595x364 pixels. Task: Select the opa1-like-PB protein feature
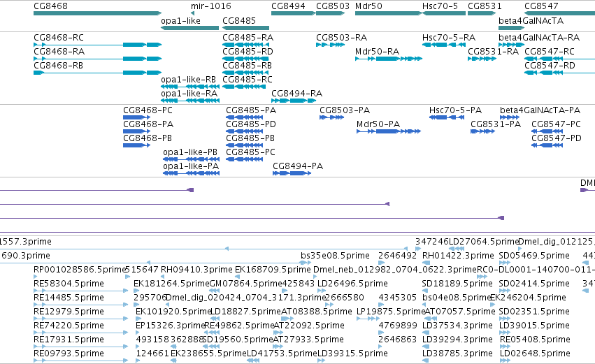(192, 159)
